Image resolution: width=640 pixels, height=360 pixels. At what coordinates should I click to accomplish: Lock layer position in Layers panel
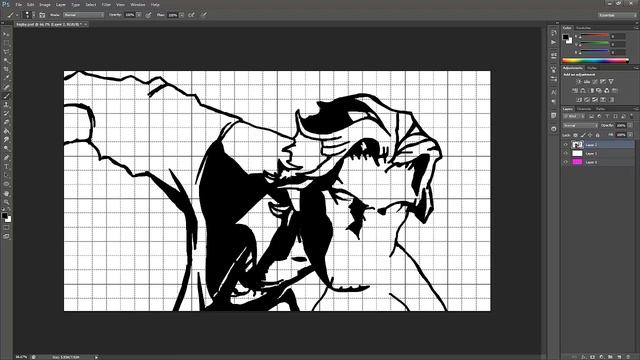(x=590, y=135)
